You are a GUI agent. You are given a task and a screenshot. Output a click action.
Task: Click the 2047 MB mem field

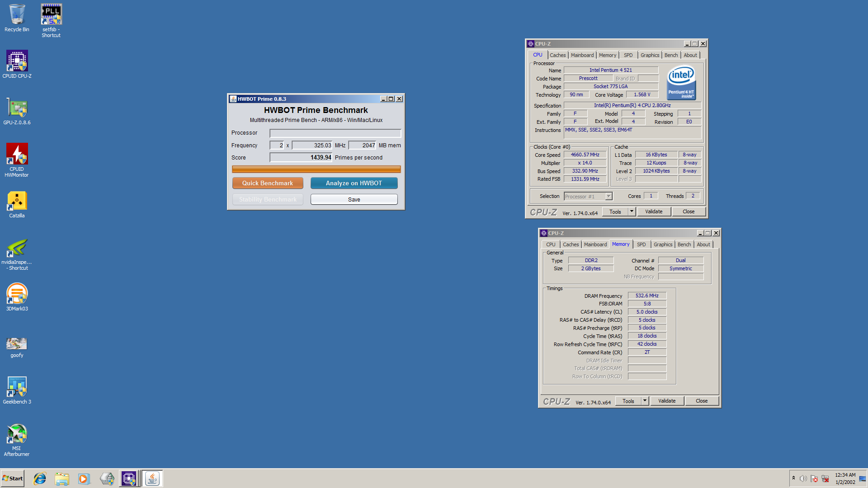click(362, 145)
